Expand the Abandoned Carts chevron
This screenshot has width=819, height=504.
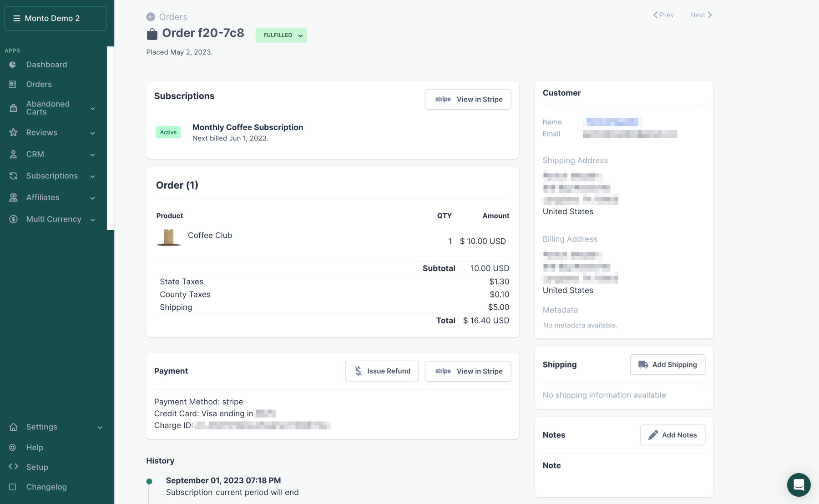(x=93, y=108)
